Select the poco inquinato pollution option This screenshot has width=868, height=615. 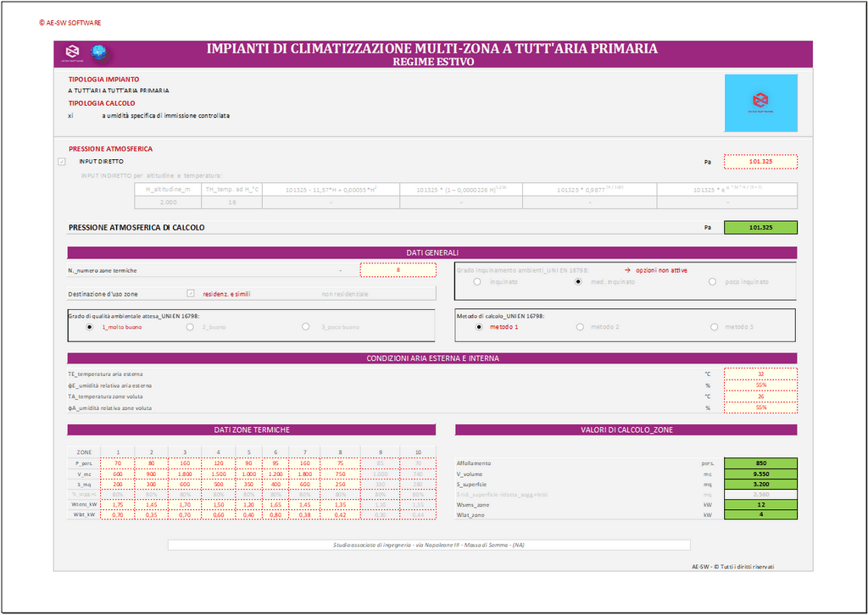(x=712, y=281)
